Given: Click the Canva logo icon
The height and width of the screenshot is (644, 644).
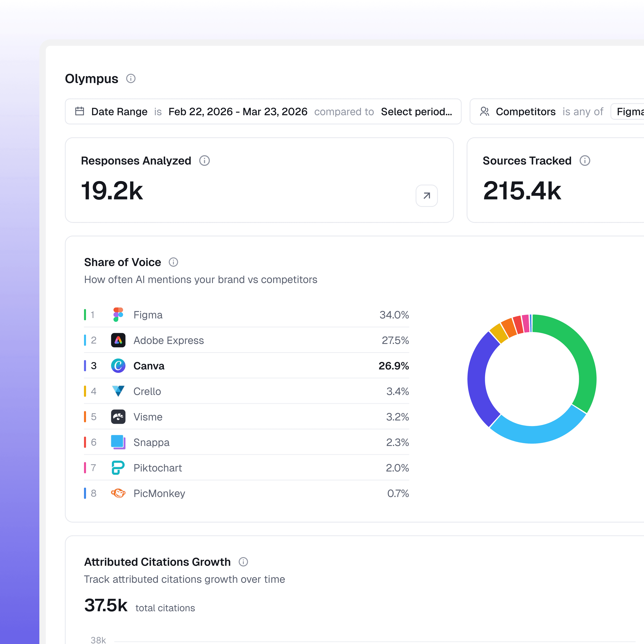Looking at the screenshot, I should (118, 366).
